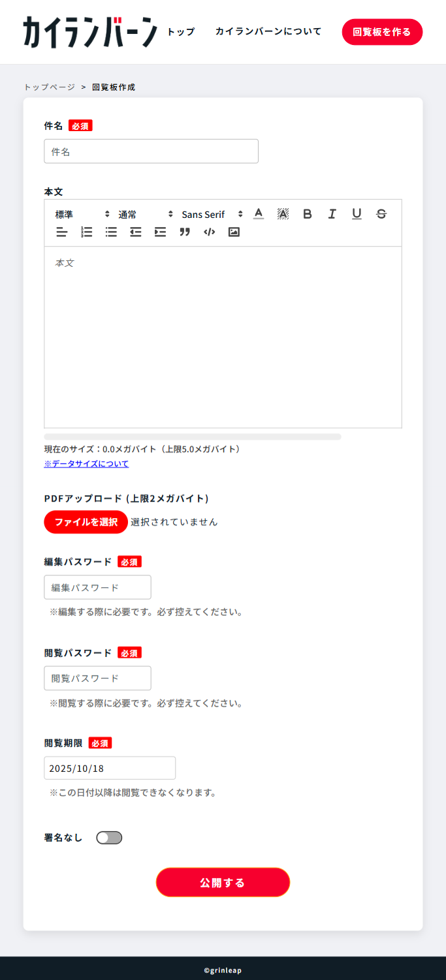The height and width of the screenshot is (980, 446).
Task: Open the Sans Serif font dropdown
Action: (x=212, y=214)
